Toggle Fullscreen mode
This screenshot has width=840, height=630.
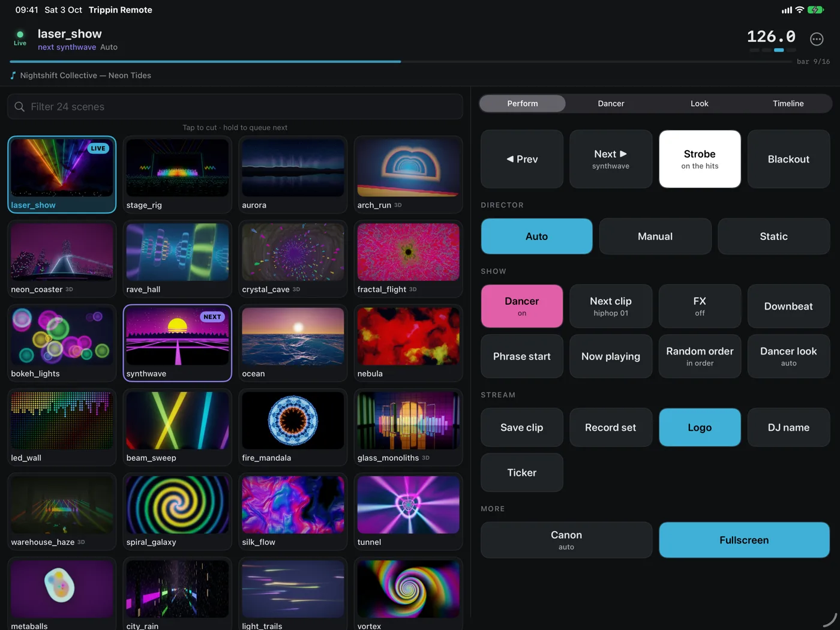pyautogui.click(x=744, y=540)
